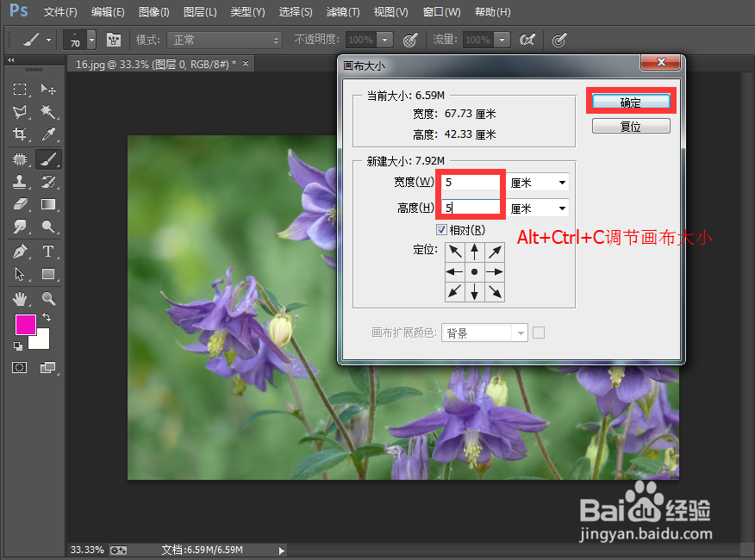
Task: Click the Width (宽度) input field
Action: pyautogui.click(x=471, y=183)
